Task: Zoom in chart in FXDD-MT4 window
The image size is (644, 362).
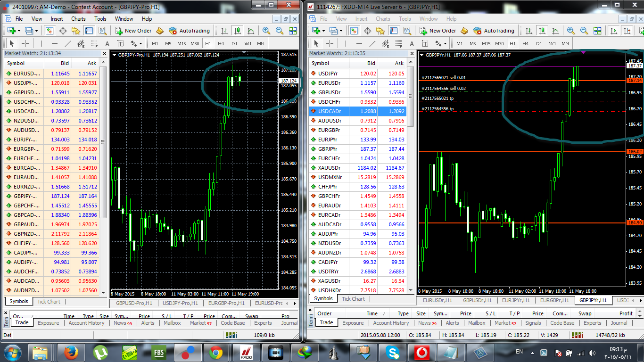Action: 571,31
